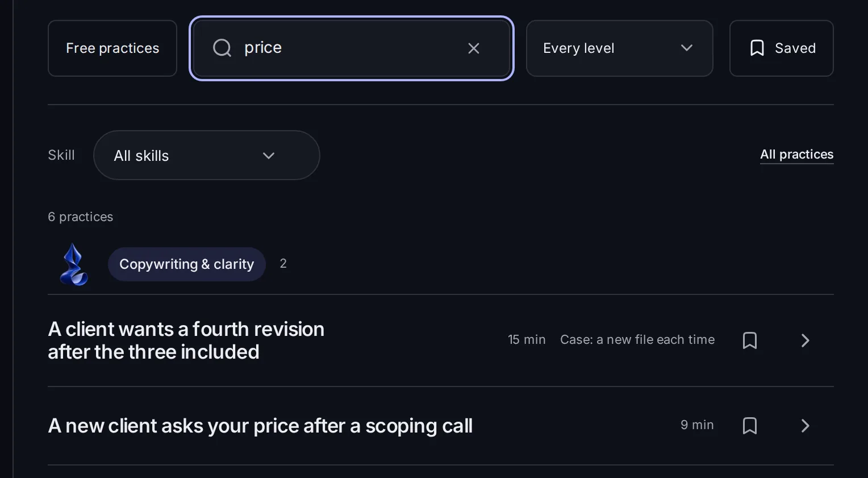The width and height of the screenshot is (868, 478).
Task: Clear the search with the X icon
Action: click(474, 48)
